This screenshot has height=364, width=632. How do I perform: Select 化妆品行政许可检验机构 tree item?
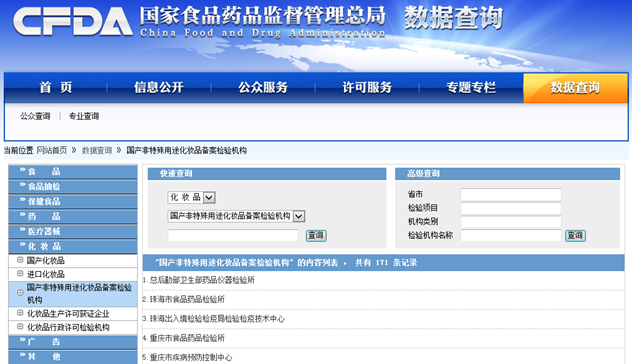point(68,327)
